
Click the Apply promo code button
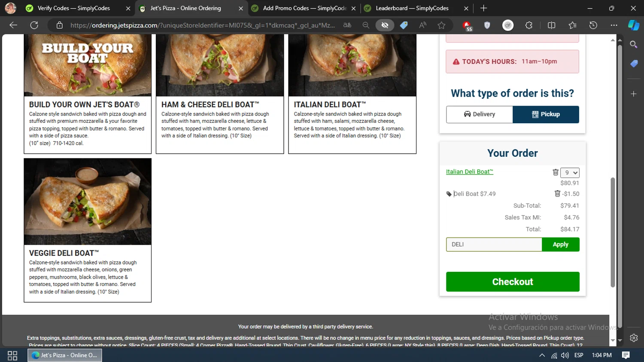[560, 244]
